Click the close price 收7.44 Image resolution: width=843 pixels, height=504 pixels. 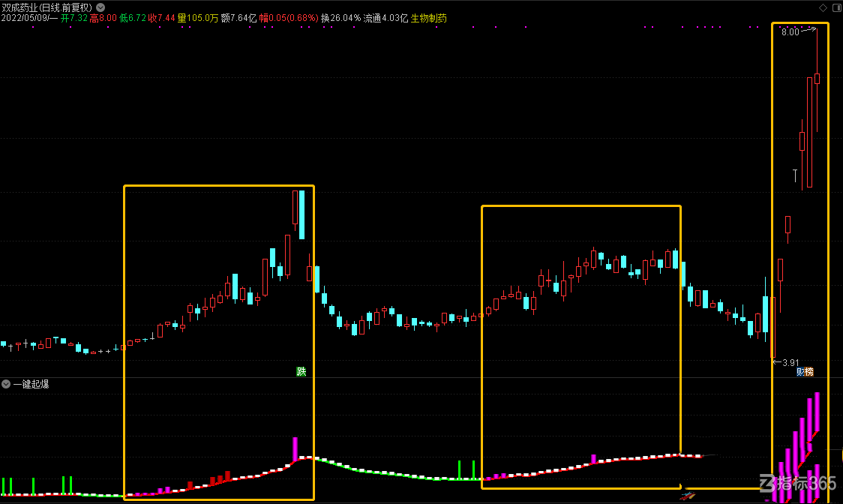[x=162, y=18]
